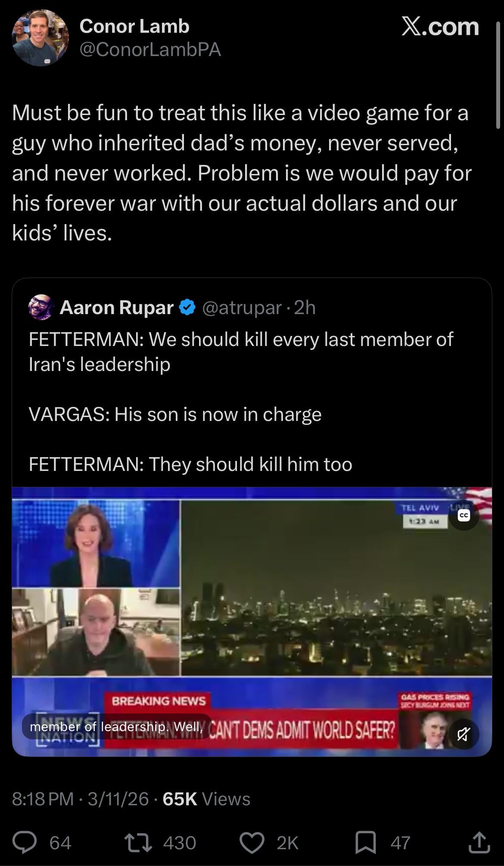The height and width of the screenshot is (866, 504).
Task: Click the repost arrows icon
Action: [138, 842]
